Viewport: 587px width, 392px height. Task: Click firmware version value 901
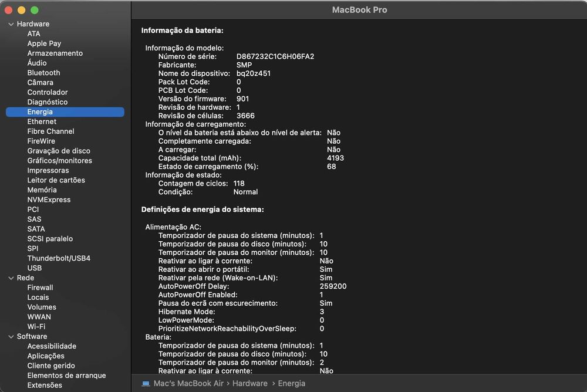click(242, 99)
